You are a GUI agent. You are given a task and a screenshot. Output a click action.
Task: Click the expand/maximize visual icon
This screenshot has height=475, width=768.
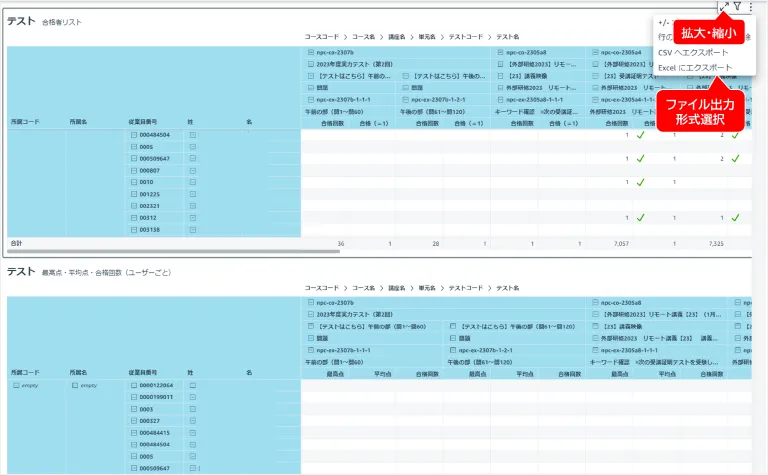pyautogui.click(x=724, y=6)
